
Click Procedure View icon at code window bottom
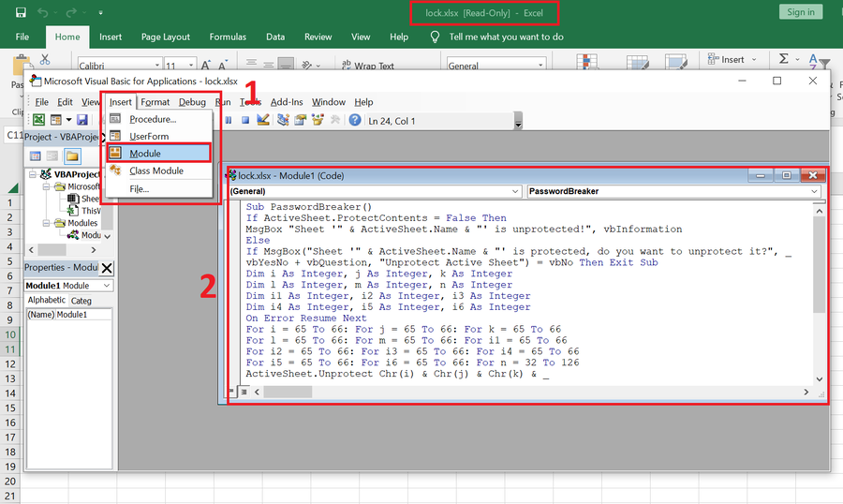[231, 392]
